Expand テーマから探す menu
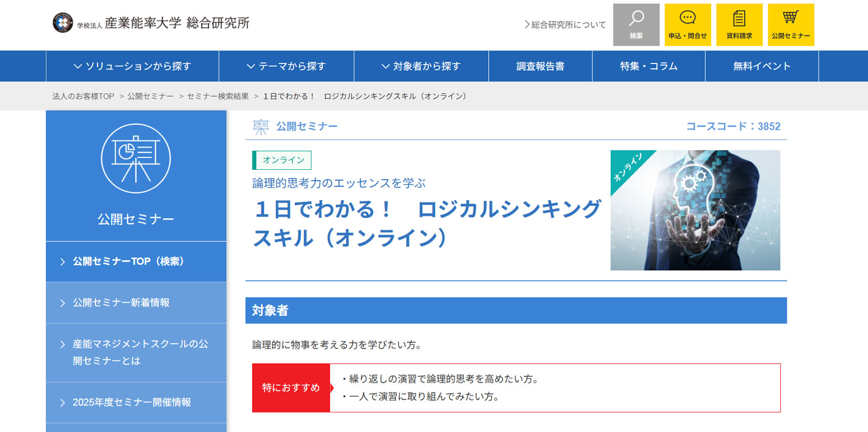 (x=286, y=66)
